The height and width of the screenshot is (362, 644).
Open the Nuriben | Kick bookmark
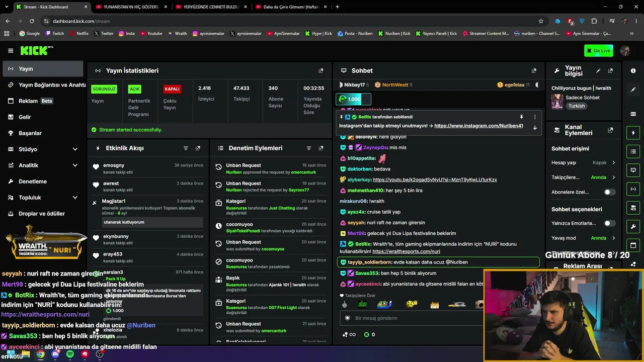[394, 34]
